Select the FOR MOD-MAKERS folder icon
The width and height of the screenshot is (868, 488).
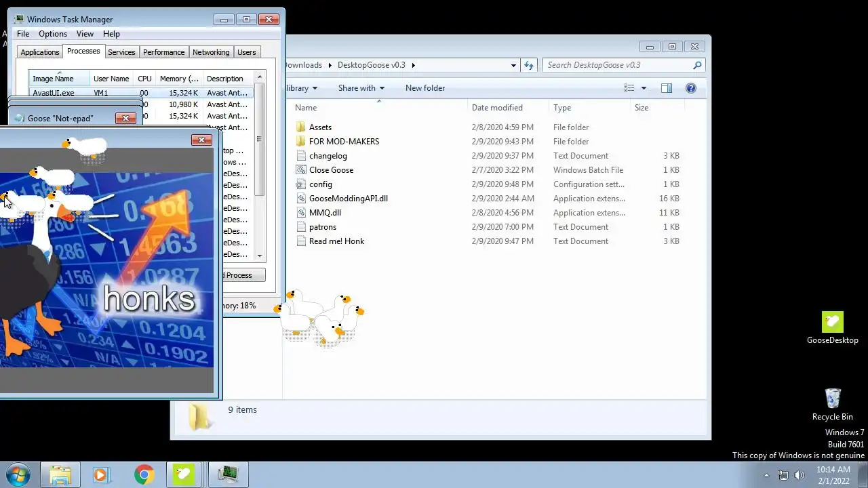pyautogui.click(x=301, y=142)
